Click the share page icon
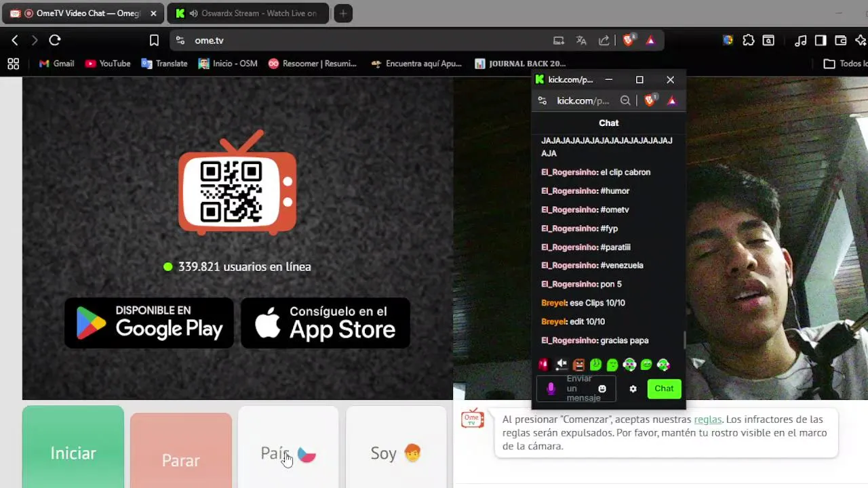The height and width of the screenshot is (488, 868). click(x=604, y=41)
